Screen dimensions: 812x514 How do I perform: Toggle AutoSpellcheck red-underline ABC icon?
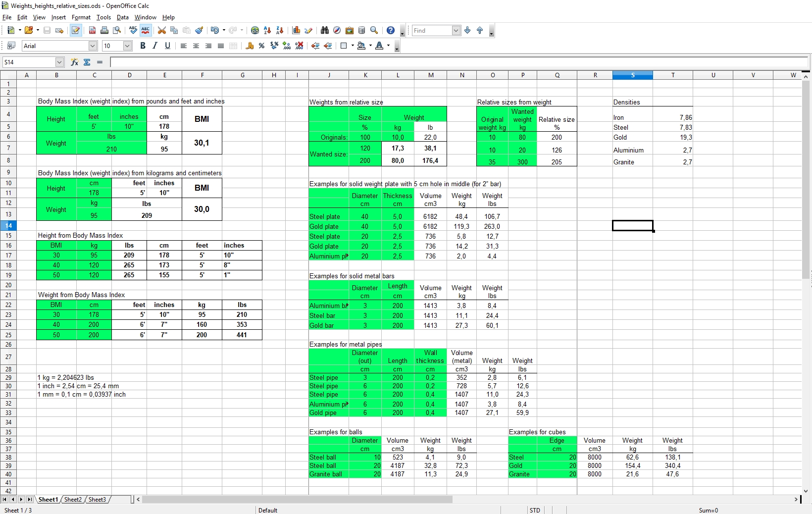pyautogui.click(x=146, y=30)
